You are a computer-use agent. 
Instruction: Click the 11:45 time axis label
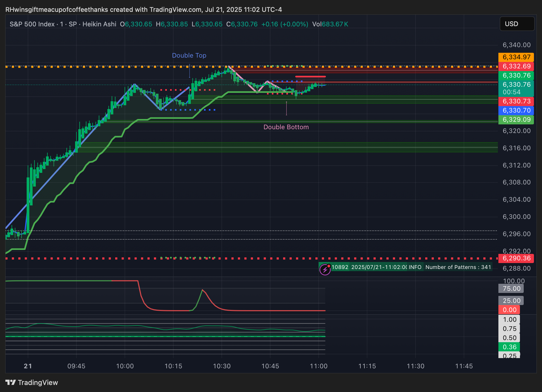click(x=464, y=366)
